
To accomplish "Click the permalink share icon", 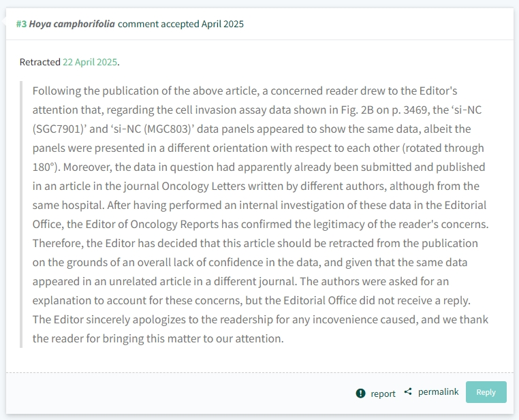I will [x=408, y=392].
